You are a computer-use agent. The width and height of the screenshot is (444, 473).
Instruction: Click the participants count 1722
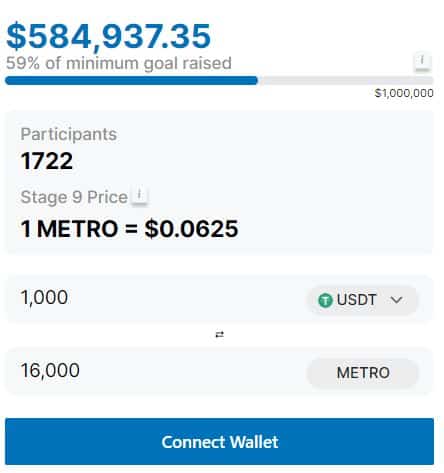coord(47,161)
